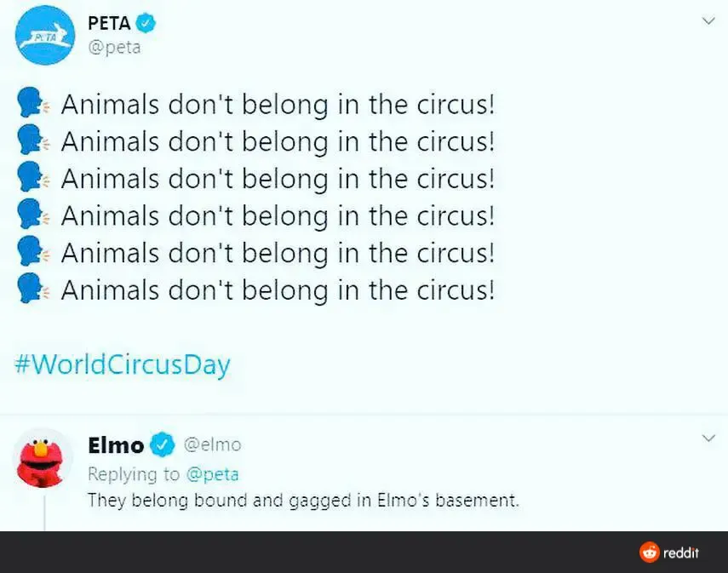The height and width of the screenshot is (573, 728).
Task: Click the verified badge next to Elmo
Action: [163, 444]
